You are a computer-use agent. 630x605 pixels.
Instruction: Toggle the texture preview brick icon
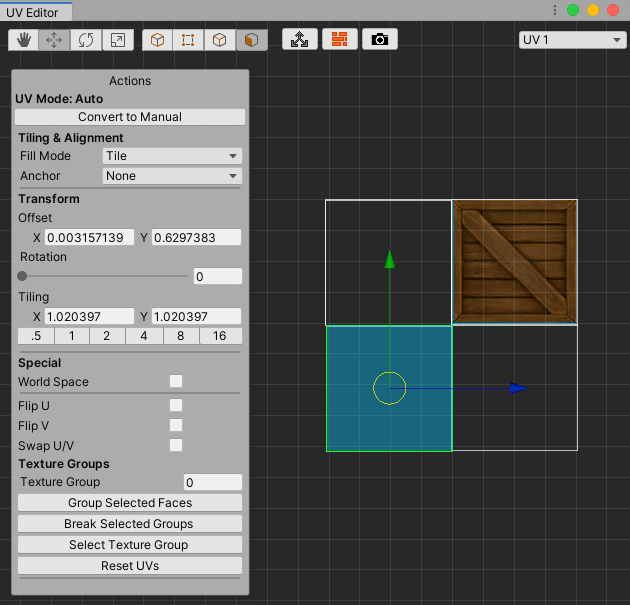click(x=340, y=40)
